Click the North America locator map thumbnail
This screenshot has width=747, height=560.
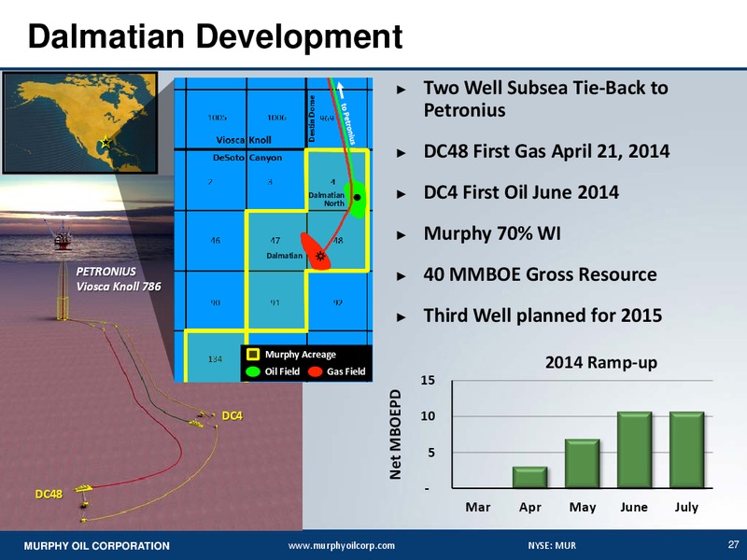pyautogui.click(x=80, y=123)
